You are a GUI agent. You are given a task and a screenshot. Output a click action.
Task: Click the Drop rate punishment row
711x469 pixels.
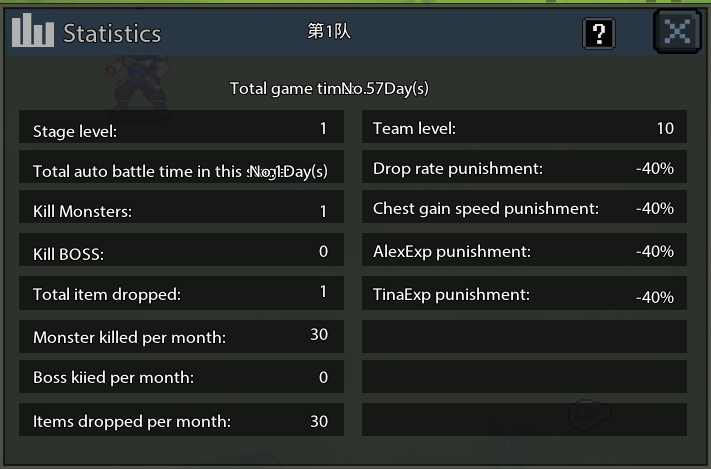tap(524, 168)
